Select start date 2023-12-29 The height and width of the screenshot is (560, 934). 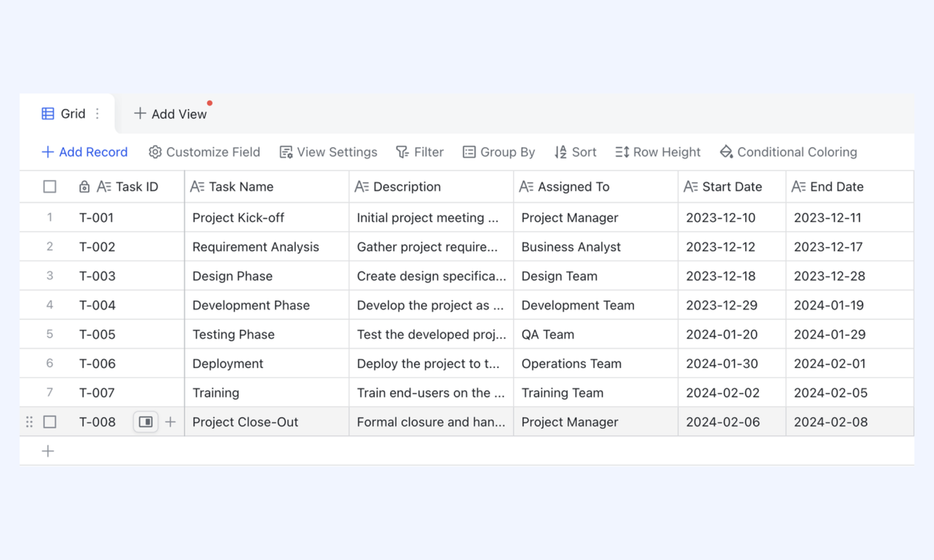click(732, 305)
